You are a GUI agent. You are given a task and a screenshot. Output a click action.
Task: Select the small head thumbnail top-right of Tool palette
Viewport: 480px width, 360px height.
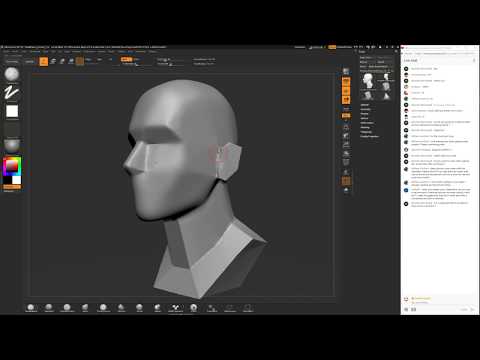(x=386, y=77)
